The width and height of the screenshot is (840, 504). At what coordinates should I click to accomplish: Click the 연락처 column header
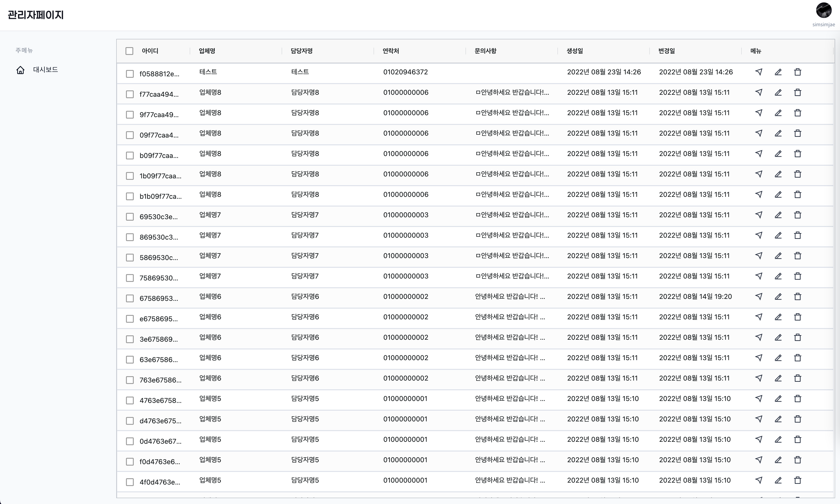pos(391,51)
